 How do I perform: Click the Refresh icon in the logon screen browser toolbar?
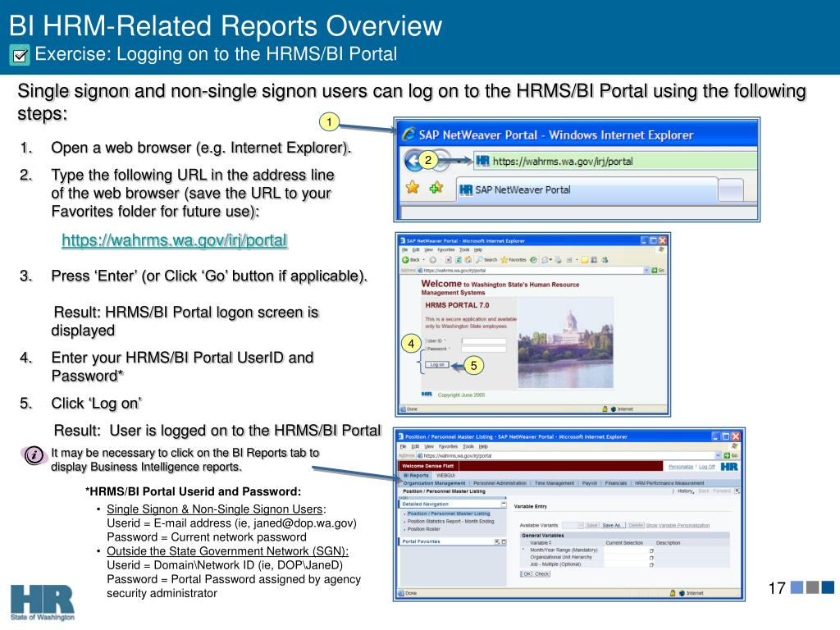(458, 260)
